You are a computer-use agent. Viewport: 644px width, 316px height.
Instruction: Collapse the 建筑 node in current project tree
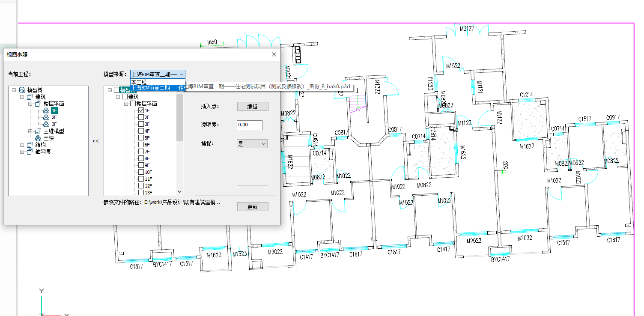tap(22, 97)
